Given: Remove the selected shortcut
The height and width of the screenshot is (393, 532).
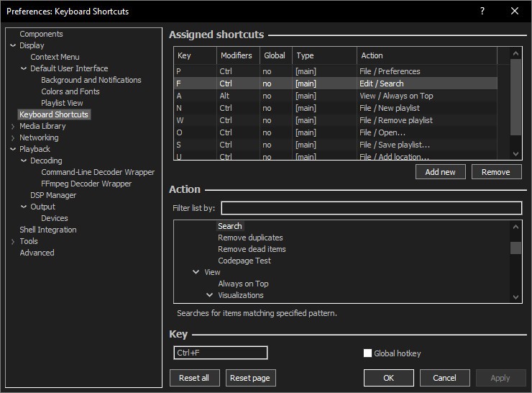Looking at the screenshot, I should click(495, 172).
